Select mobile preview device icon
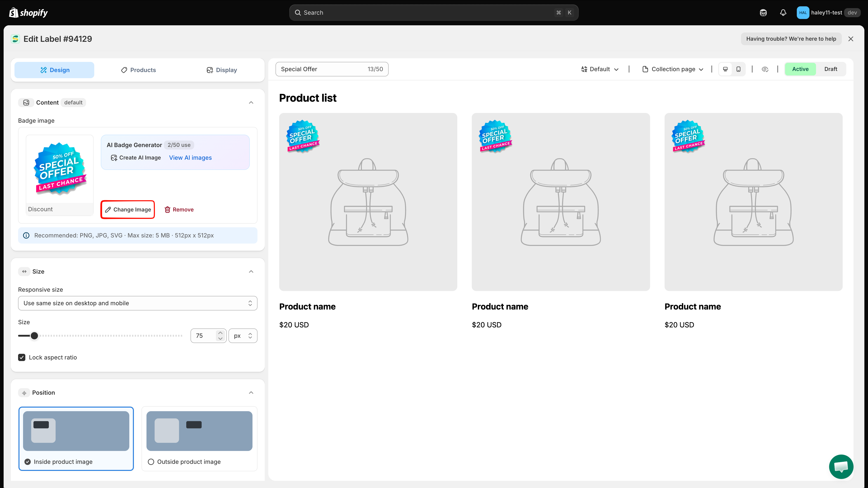Image resolution: width=868 pixels, height=488 pixels. 738,69
